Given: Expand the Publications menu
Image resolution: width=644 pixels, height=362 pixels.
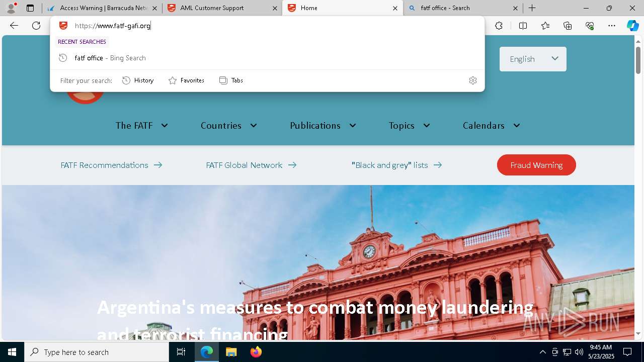Looking at the screenshot, I should 323,126.
